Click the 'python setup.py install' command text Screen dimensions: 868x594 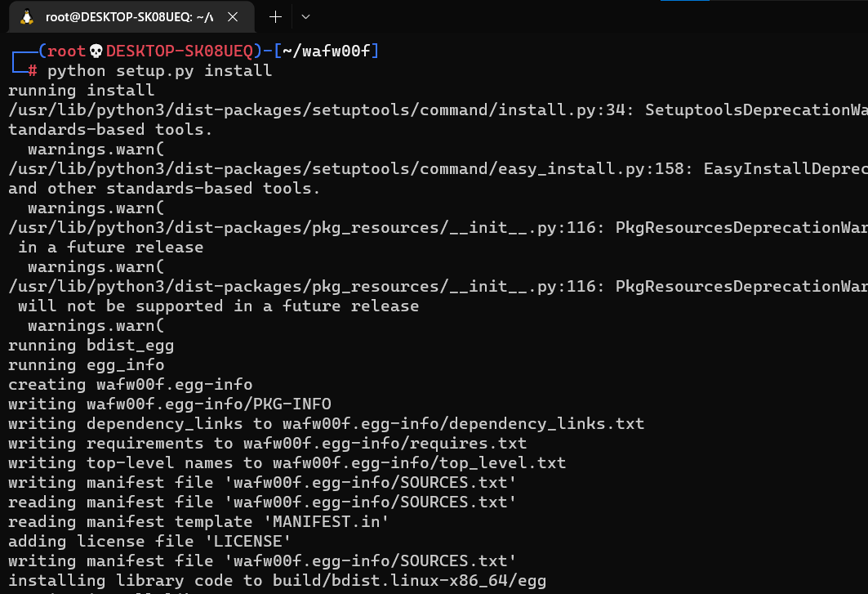coord(159,71)
